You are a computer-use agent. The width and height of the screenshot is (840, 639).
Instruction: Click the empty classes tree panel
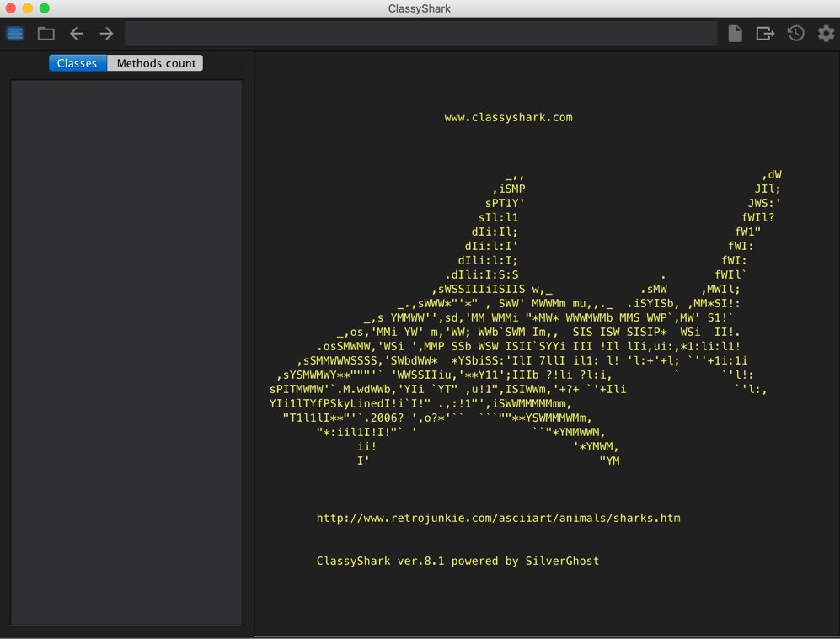coord(126,352)
